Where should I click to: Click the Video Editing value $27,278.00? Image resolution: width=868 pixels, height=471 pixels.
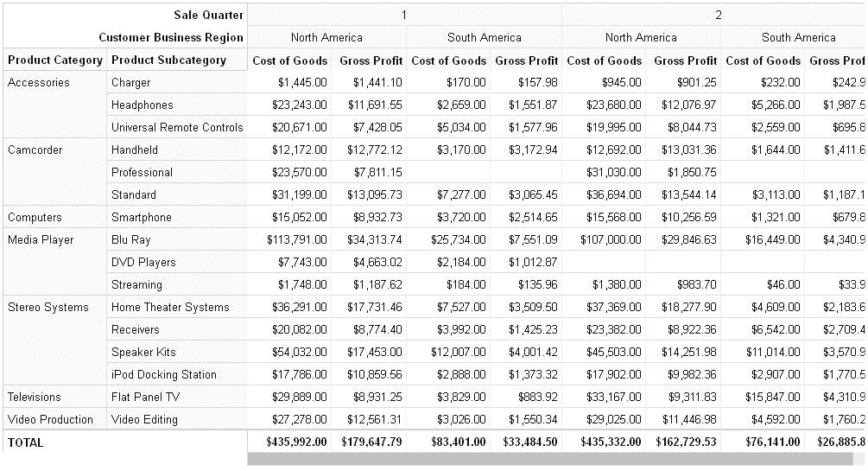[300, 419]
